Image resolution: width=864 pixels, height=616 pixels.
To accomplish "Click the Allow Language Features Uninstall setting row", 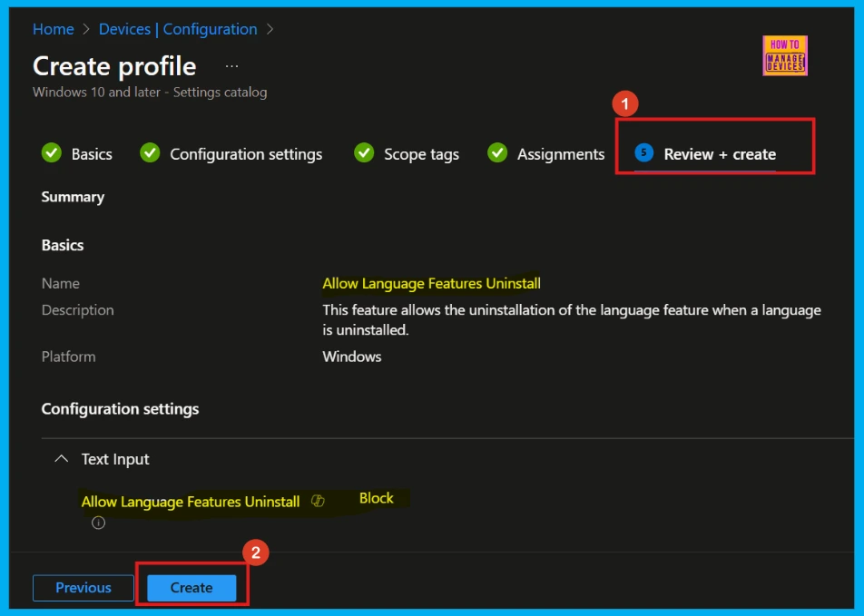I will click(x=238, y=501).
